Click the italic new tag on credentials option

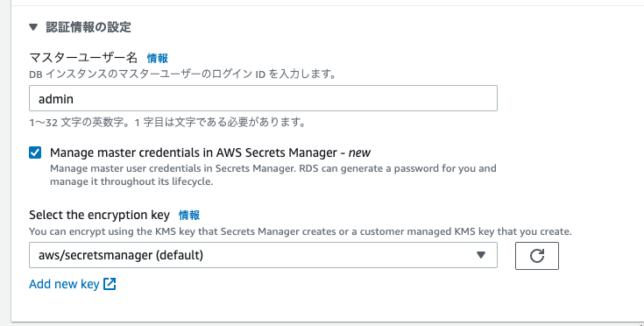coord(359,152)
